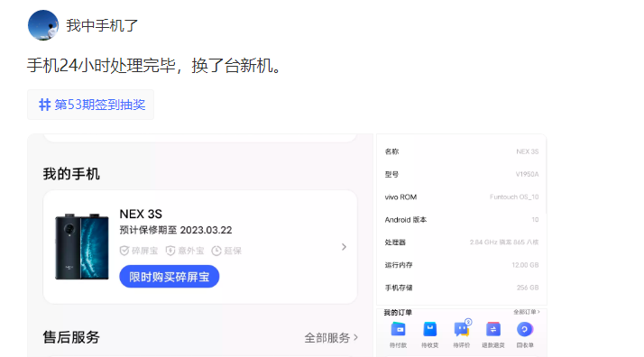Click 运行内存 value 12.00 GB
Screen dimensions: 644x357
click(x=525, y=265)
